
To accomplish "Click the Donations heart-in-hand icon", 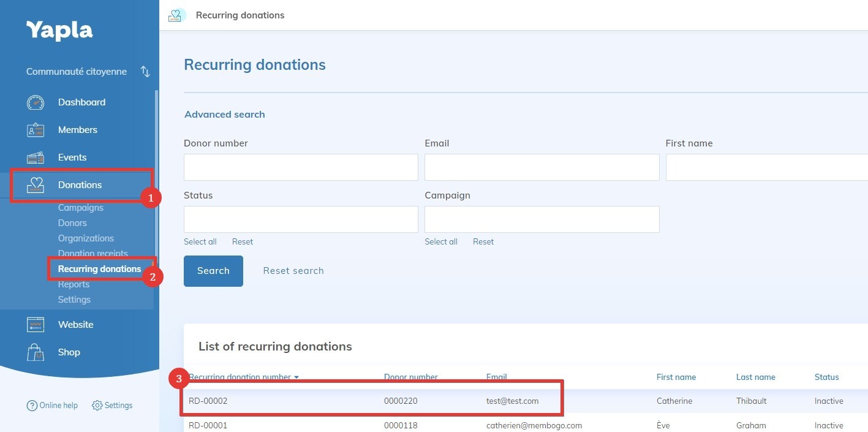I will [36, 185].
